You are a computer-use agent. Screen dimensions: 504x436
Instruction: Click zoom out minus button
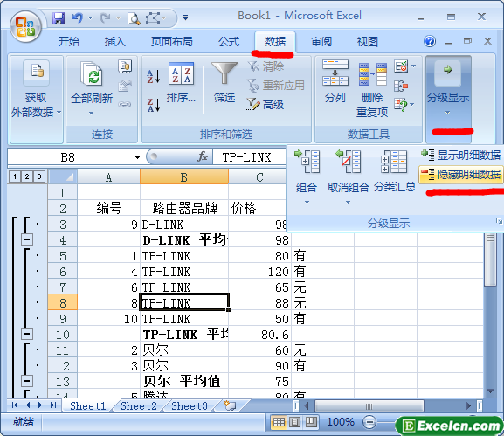tap(369, 422)
